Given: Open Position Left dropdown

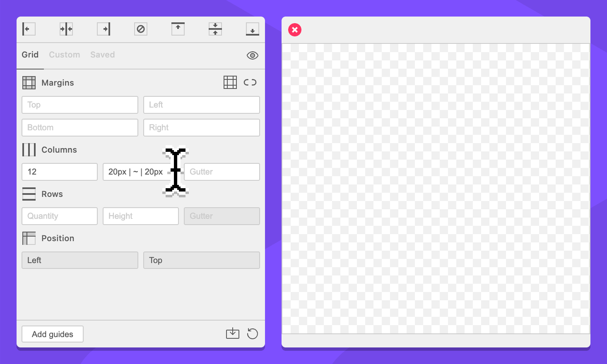Looking at the screenshot, I should [80, 260].
